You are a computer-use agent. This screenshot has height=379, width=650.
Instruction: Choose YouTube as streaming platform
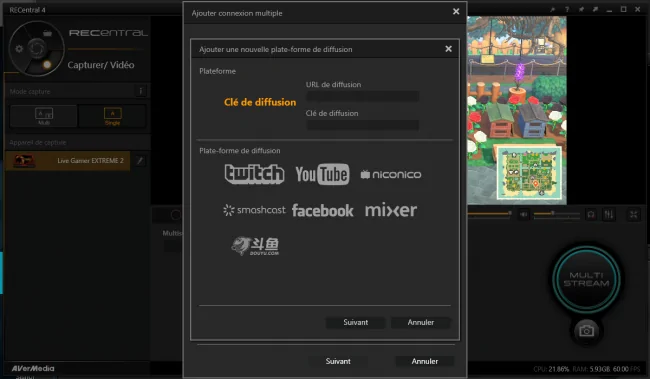click(322, 174)
